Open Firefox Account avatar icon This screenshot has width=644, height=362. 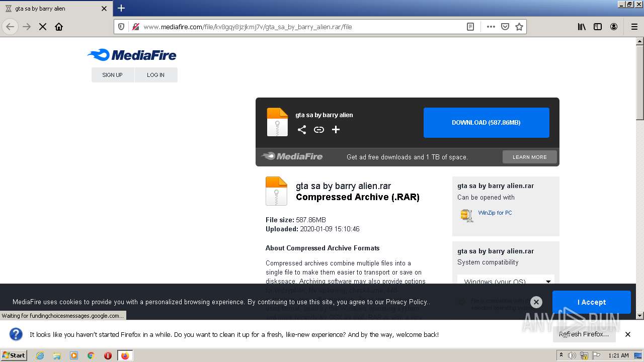(x=614, y=27)
